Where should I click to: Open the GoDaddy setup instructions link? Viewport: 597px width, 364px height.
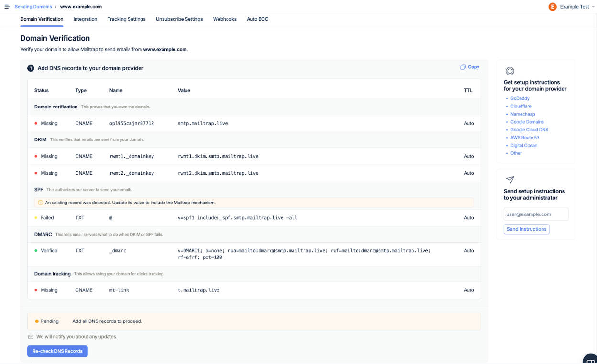[520, 98]
